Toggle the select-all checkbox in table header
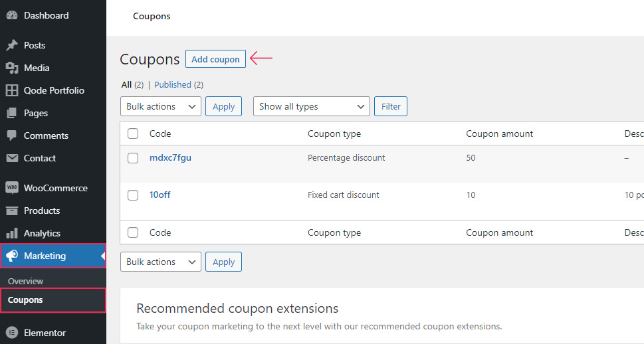This screenshot has width=644, height=344. click(x=133, y=133)
